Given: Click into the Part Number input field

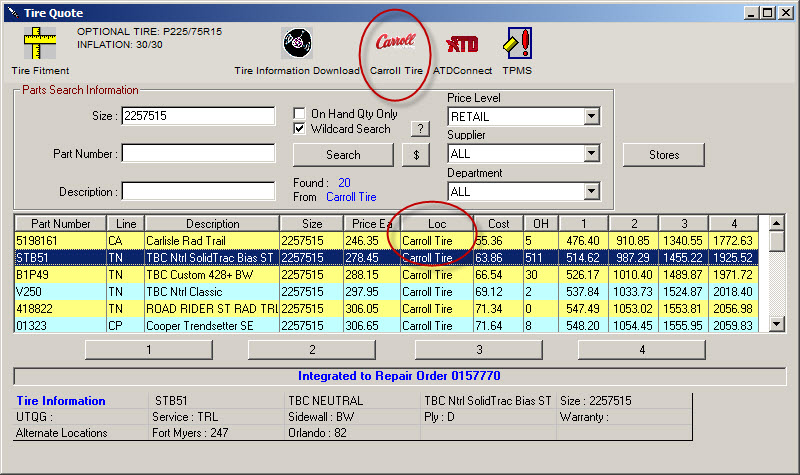Looking at the screenshot, I should click(198, 154).
